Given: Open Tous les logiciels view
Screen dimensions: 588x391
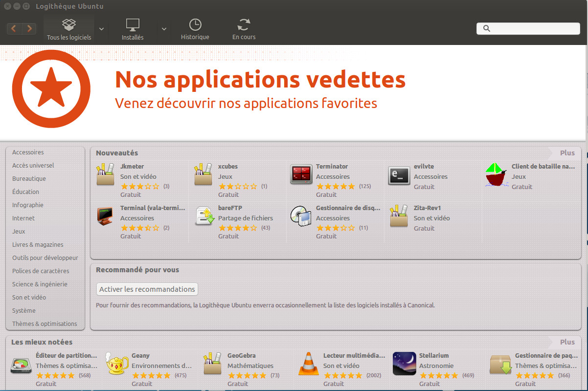Looking at the screenshot, I should [69, 29].
